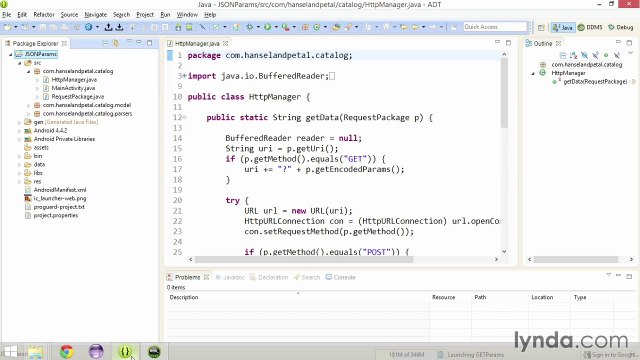Open the File menu
640x360 pixels.
click(7, 14)
